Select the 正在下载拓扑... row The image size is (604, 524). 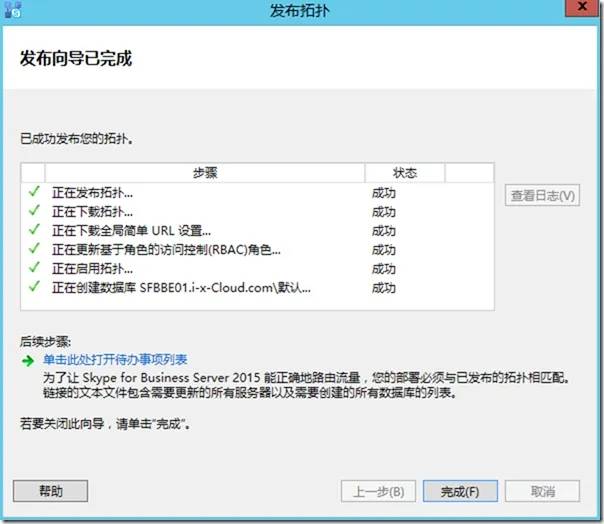[257, 212]
